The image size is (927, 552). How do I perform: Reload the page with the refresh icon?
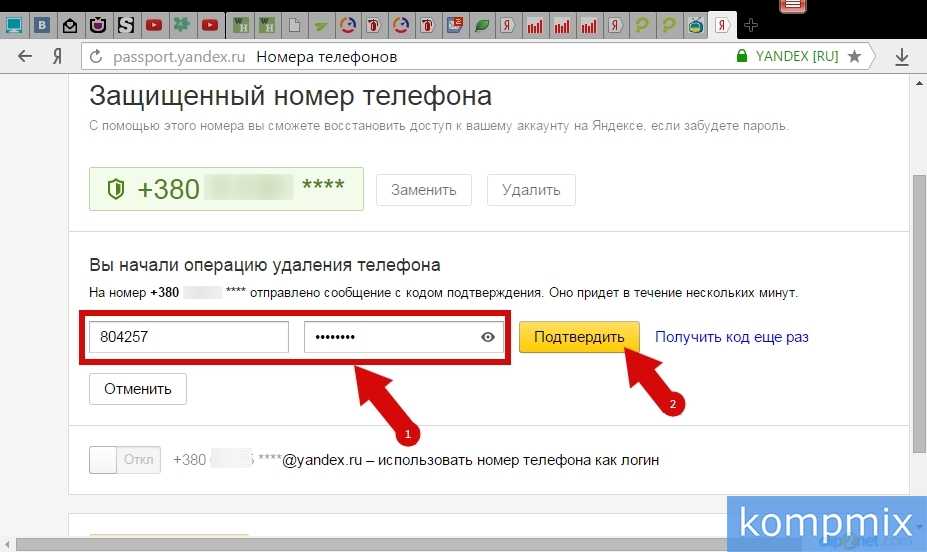pyautogui.click(x=96, y=57)
